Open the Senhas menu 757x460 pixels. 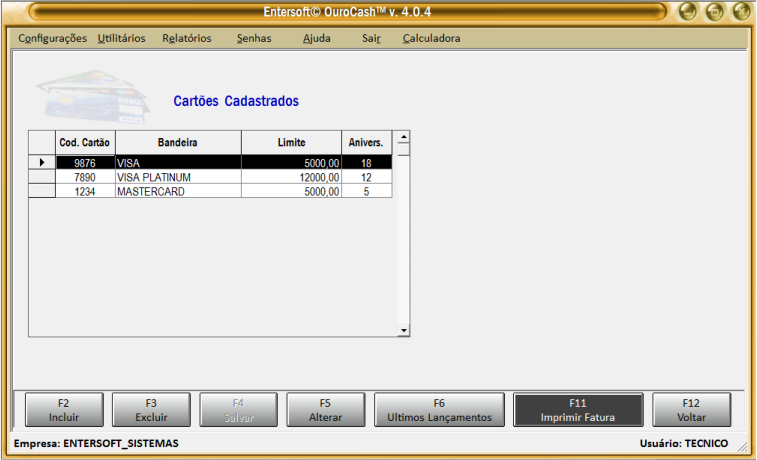(254, 38)
